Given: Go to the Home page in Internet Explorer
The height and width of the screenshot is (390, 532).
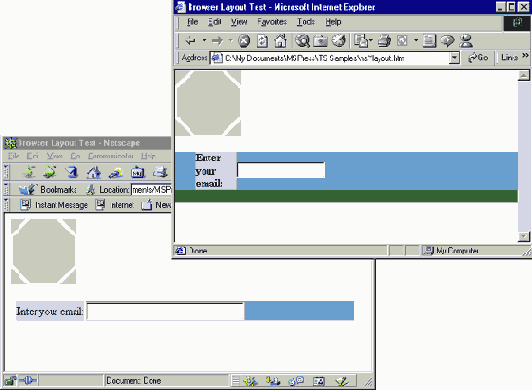Looking at the screenshot, I should (280, 41).
